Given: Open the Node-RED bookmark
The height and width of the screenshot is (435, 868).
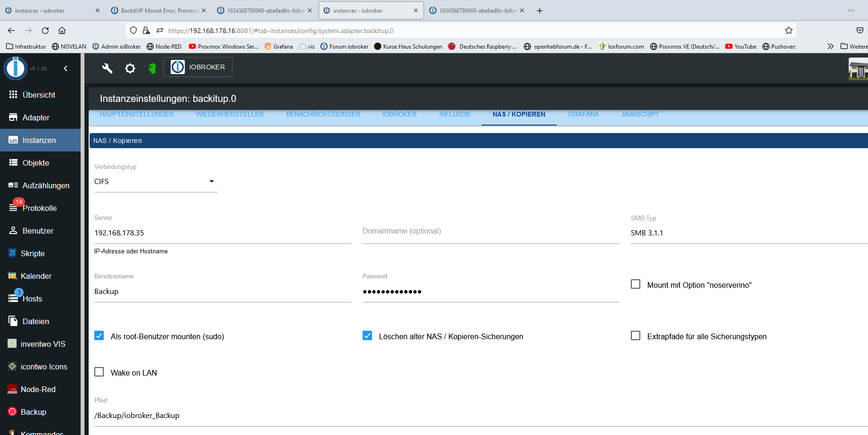Looking at the screenshot, I should (x=164, y=46).
